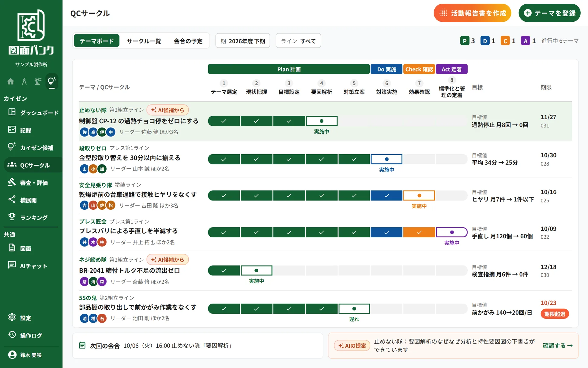This screenshot has height=368, width=588.
Task: Click the home icon in sidebar
Action: click(x=11, y=81)
